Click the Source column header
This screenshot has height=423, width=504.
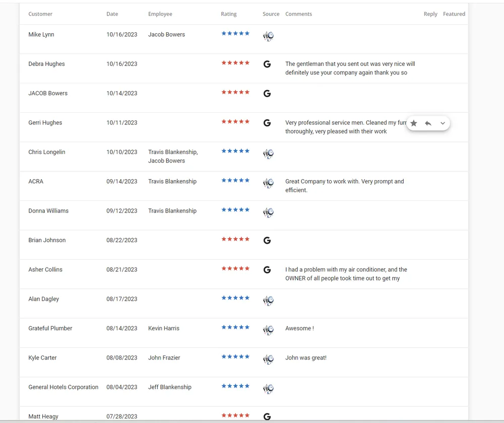[271, 14]
